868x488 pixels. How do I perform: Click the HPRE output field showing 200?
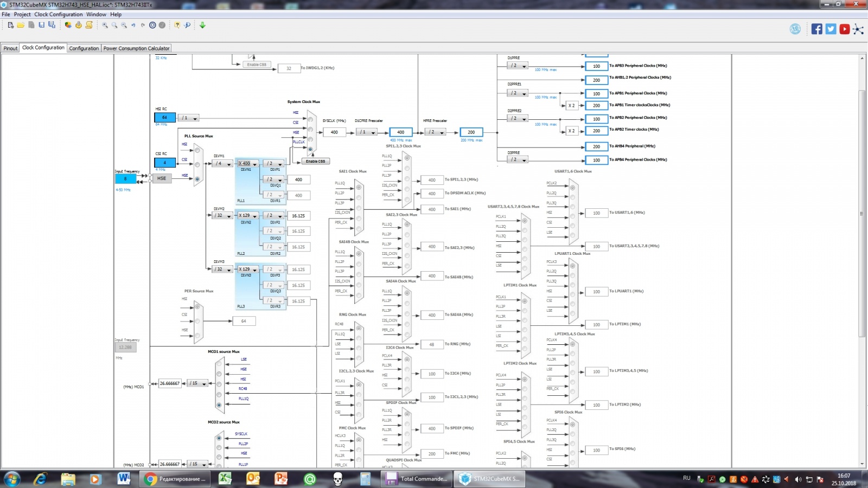[471, 132]
